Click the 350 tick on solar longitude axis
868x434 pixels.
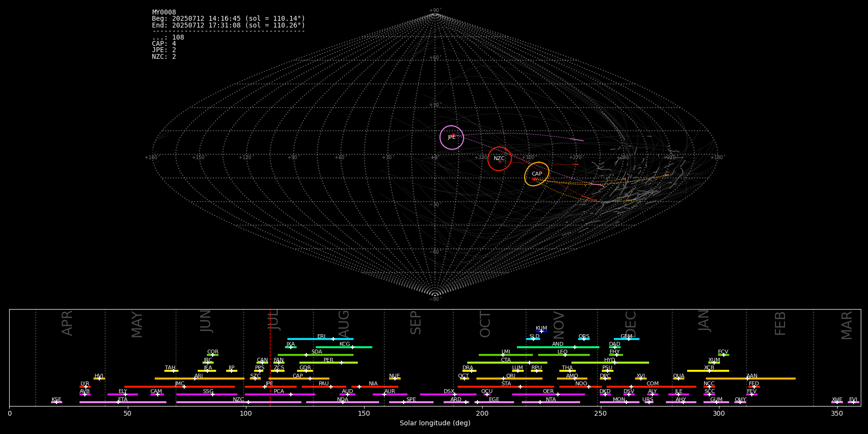(x=837, y=414)
